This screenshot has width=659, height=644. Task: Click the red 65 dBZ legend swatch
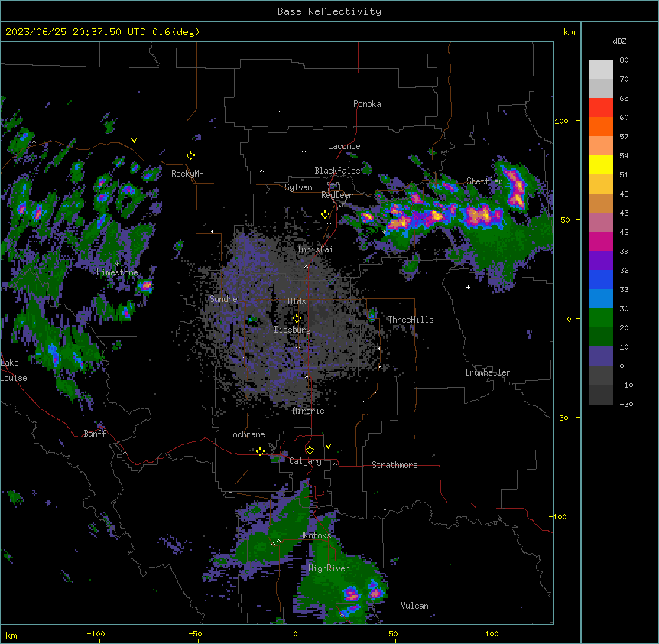(601, 107)
